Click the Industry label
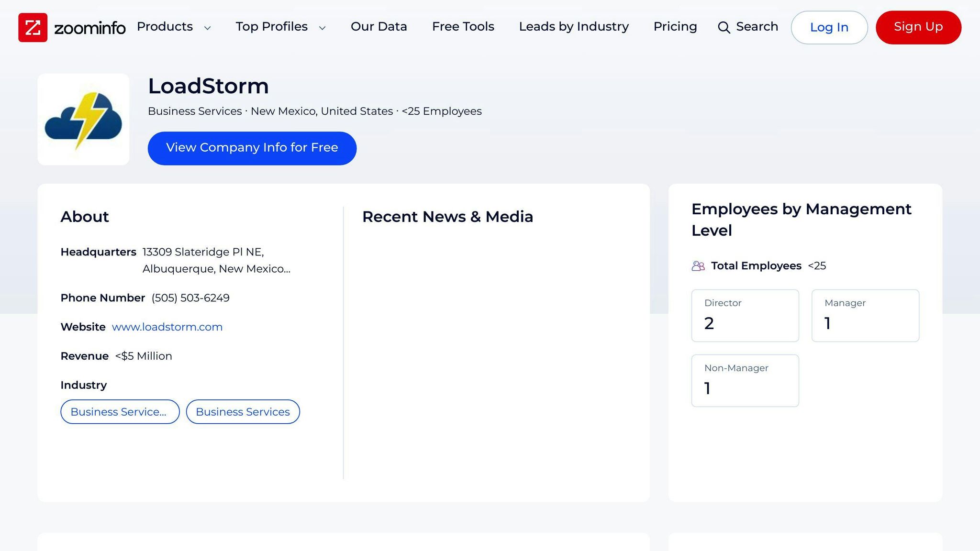The image size is (980, 551). pos(84,386)
